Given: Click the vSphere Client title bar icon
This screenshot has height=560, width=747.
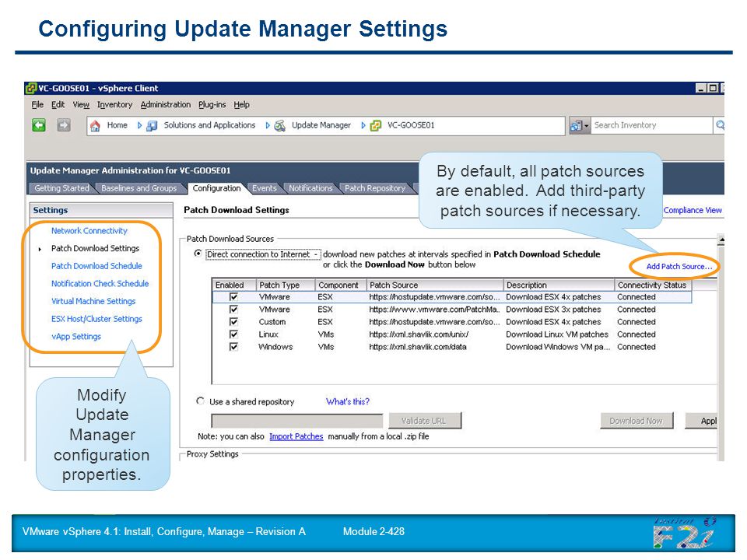Looking at the screenshot, I should tap(31, 88).
